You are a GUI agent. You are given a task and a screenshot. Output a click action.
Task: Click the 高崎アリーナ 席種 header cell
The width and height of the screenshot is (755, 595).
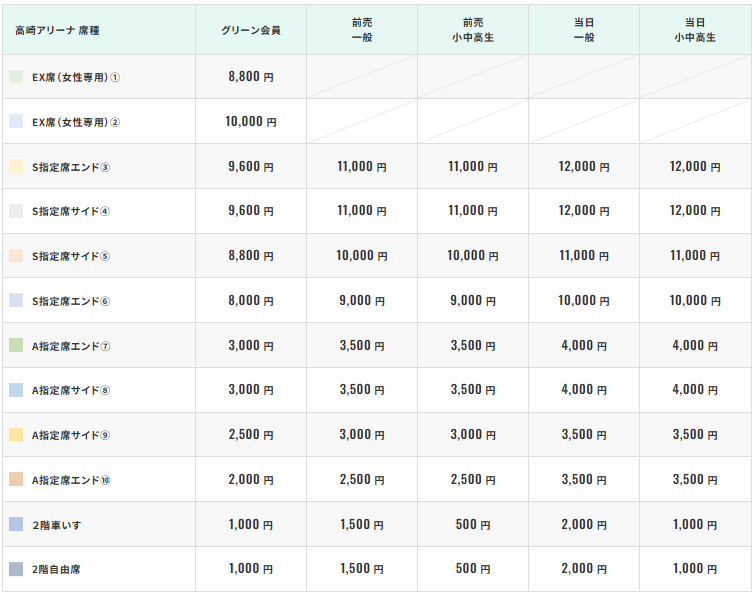50,30
